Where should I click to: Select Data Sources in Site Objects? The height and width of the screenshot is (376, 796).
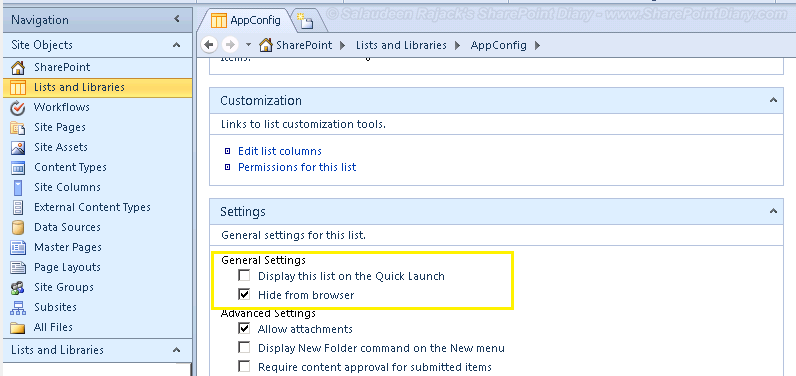(x=67, y=227)
